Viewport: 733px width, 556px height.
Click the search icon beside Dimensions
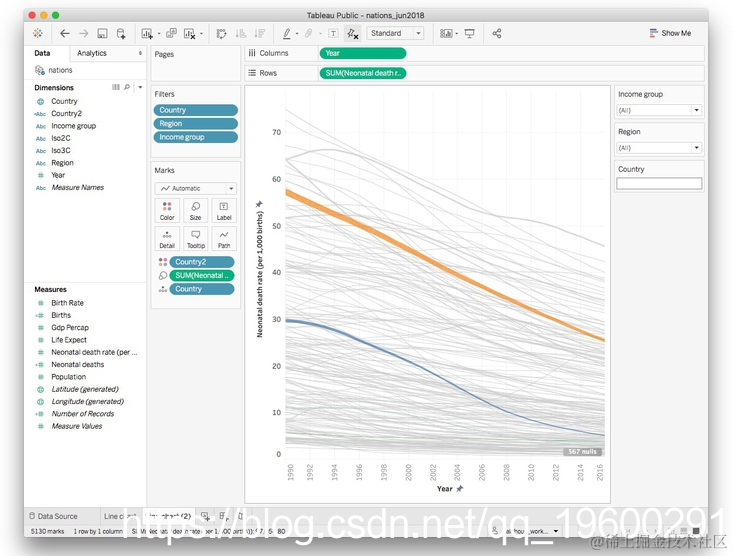pyautogui.click(x=127, y=87)
